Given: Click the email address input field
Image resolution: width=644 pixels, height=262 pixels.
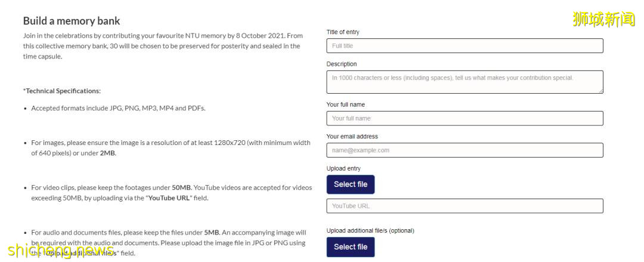Looking at the screenshot, I should (465, 150).
